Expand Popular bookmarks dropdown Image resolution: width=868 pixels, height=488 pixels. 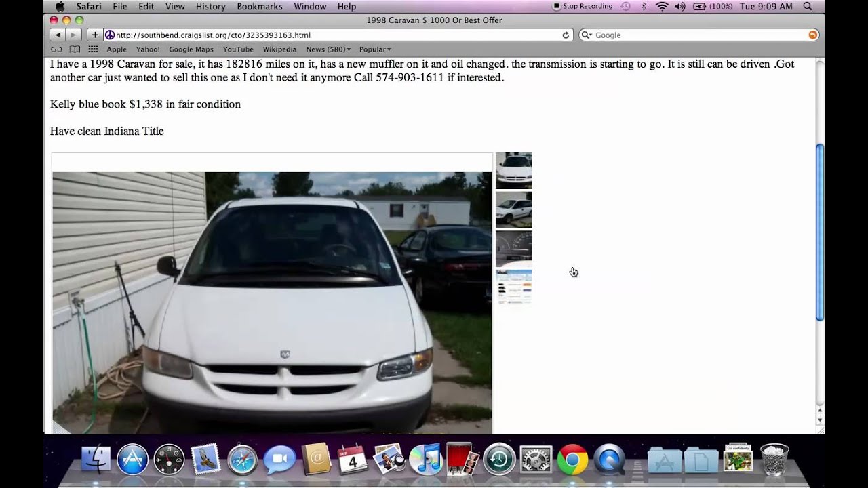(375, 49)
